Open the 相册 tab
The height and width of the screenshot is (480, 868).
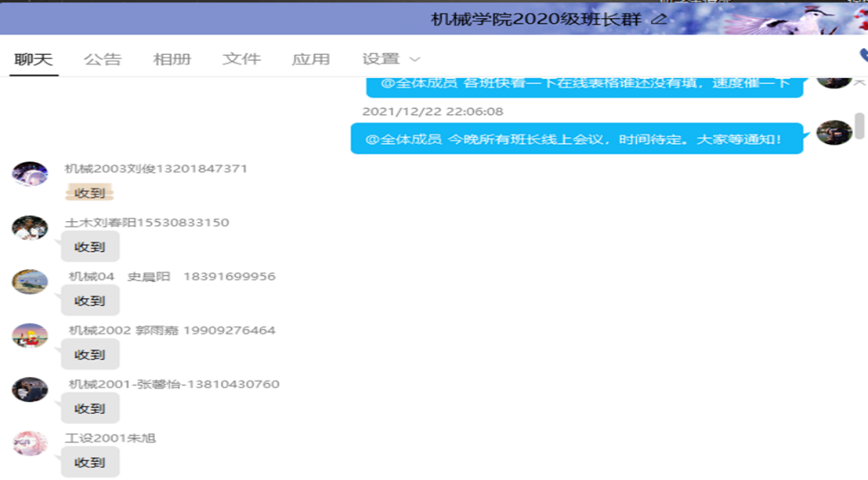click(172, 59)
